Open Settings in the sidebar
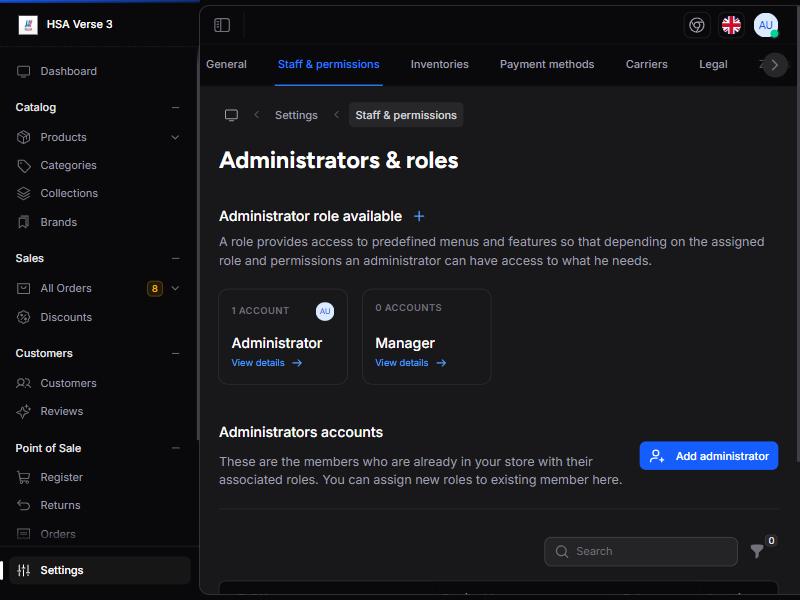The height and width of the screenshot is (600, 800). (99, 570)
